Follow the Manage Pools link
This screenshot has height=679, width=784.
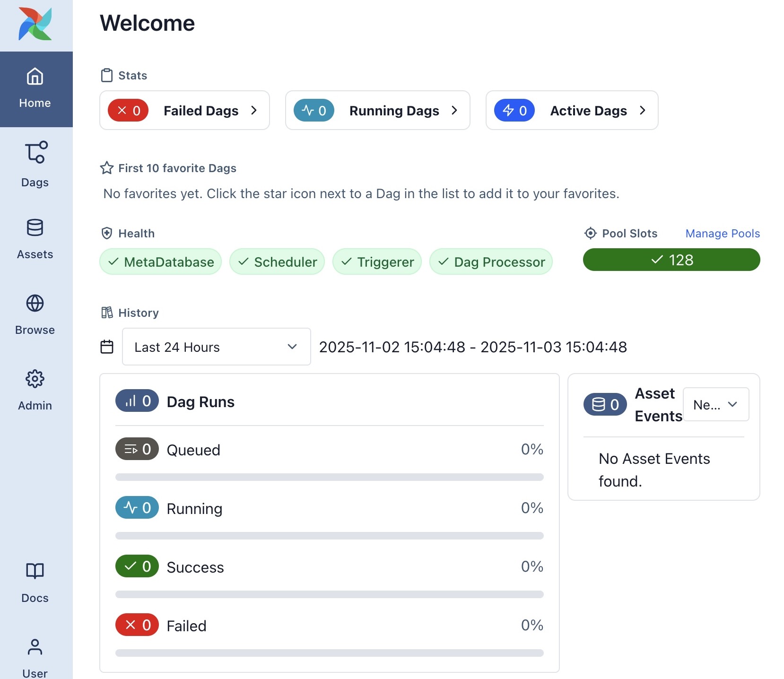pos(723,233)
